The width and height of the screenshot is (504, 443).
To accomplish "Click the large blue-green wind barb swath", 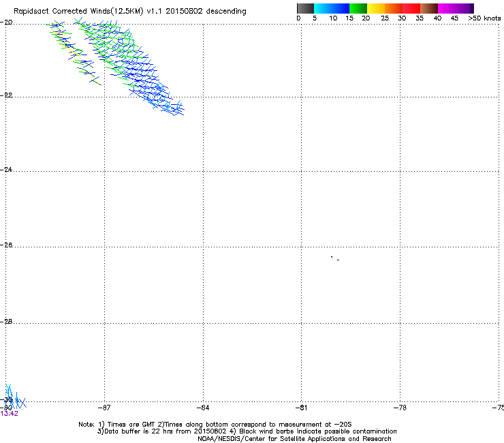I will (129, 67).
